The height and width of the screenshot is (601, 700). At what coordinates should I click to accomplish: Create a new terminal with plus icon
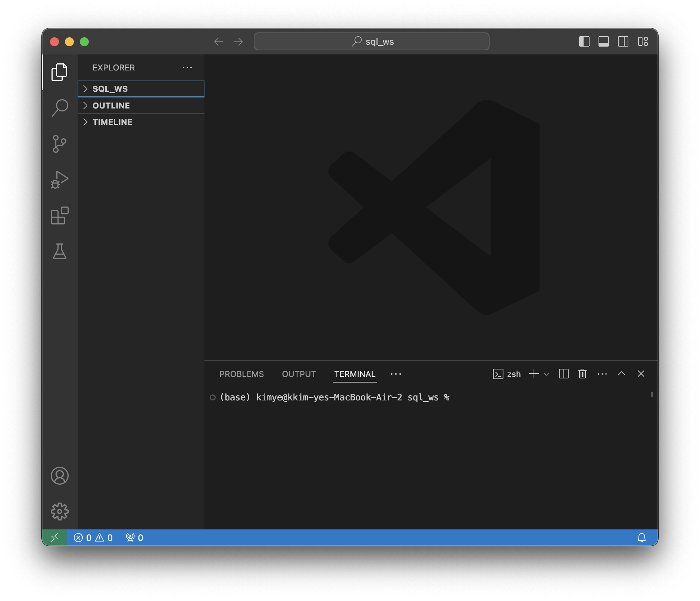tap(534, 374)
